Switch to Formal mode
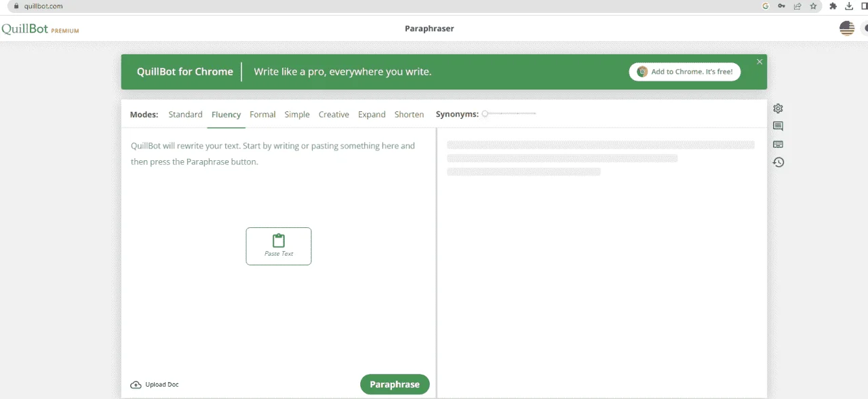868x399 pixels. (x=262, y=115)
